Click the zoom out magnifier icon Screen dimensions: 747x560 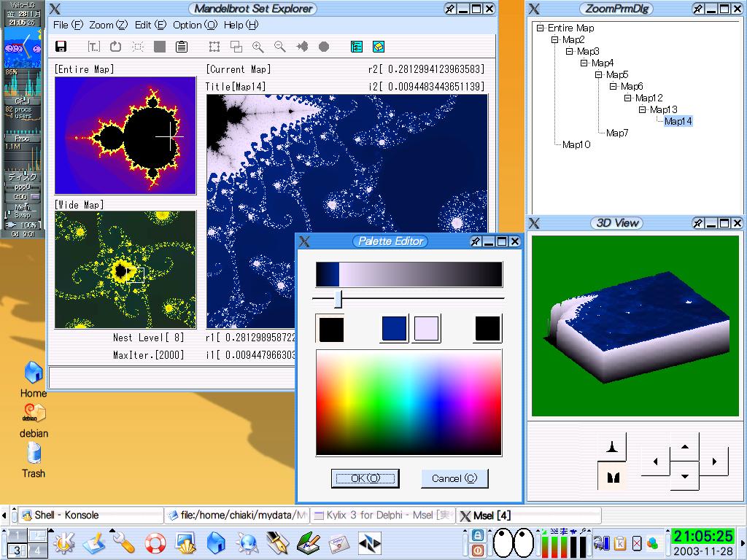(x=279, y=47)
